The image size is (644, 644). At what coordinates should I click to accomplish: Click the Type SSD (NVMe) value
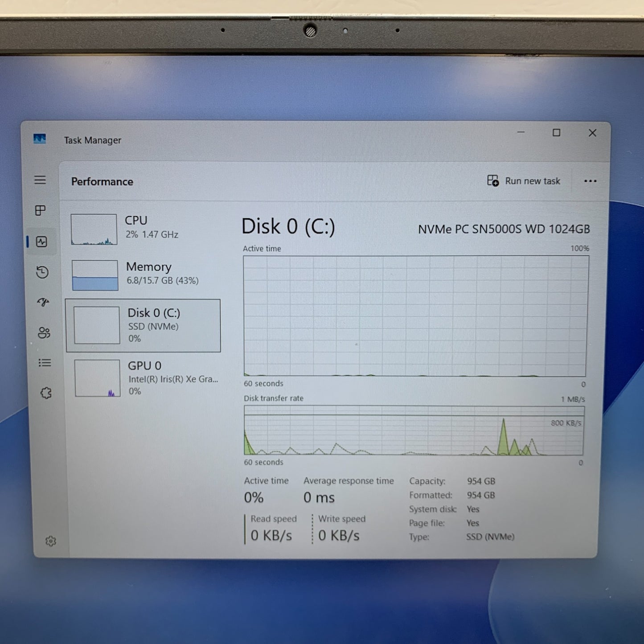(x=490, y=537)
